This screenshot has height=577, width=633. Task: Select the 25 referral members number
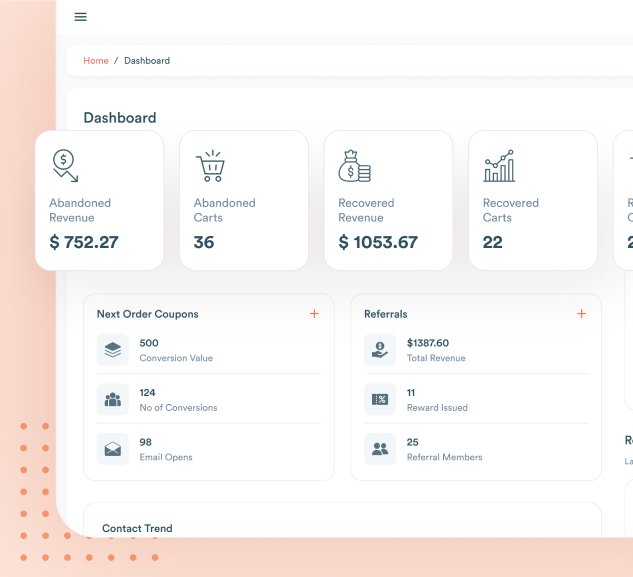[413, 442]
